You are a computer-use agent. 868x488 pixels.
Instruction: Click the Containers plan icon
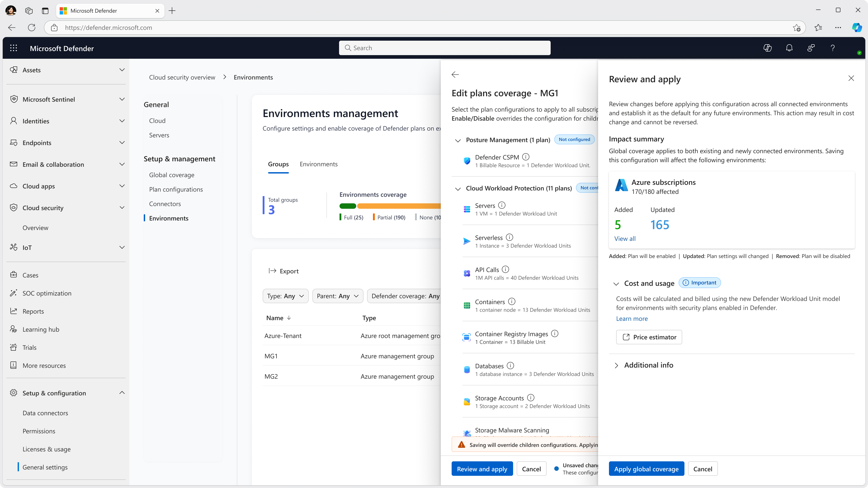pos(467,305)
